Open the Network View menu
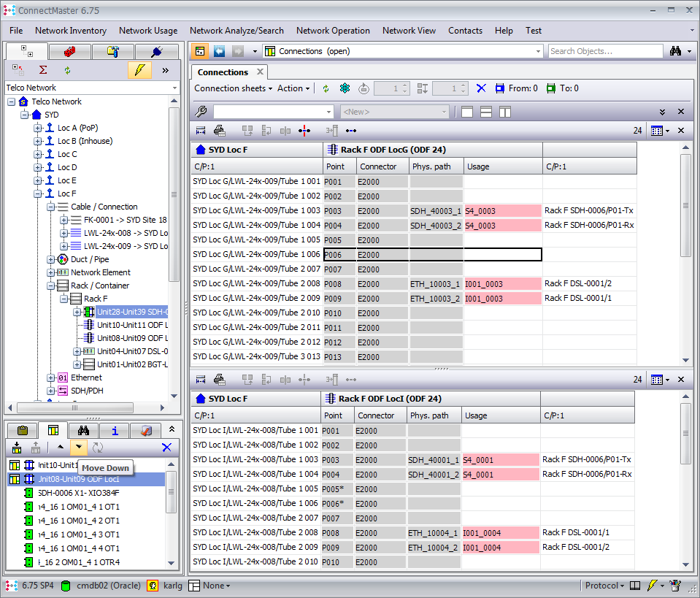 click(409, 31)
